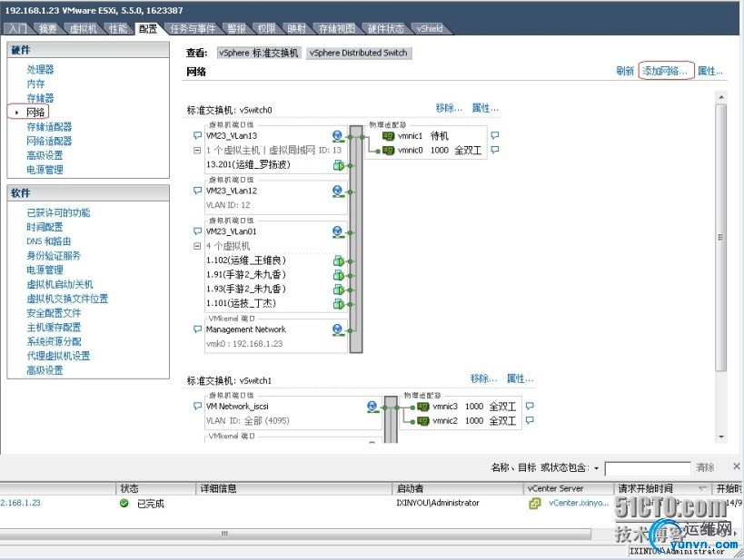The height and width of the screenshot is (560, 744).
Task: Click the VM23_VLan01 port group globe icon
Action: tap(337, 231)
